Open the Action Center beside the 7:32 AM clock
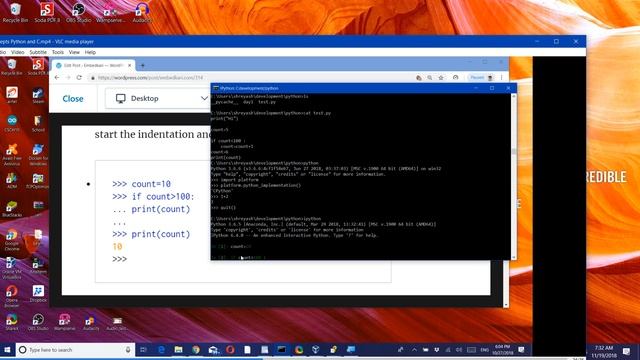Screen dimensions: 640x360 626,351
